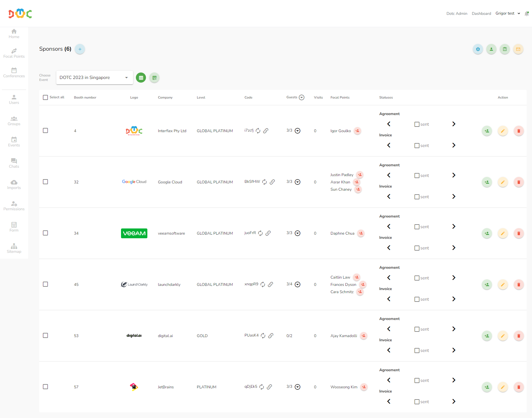Regenerate code for Interflex Pty Ltd
Image resolution: width=532 pixels, height=418 pixels.
point(258,131)
